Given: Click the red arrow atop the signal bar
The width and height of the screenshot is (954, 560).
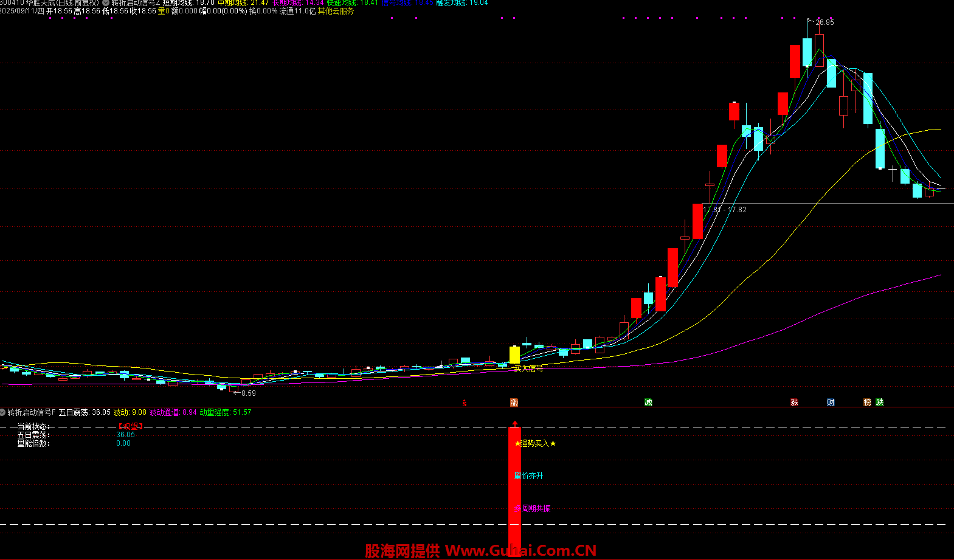Looking at the screenshot, I should [515, 423].
